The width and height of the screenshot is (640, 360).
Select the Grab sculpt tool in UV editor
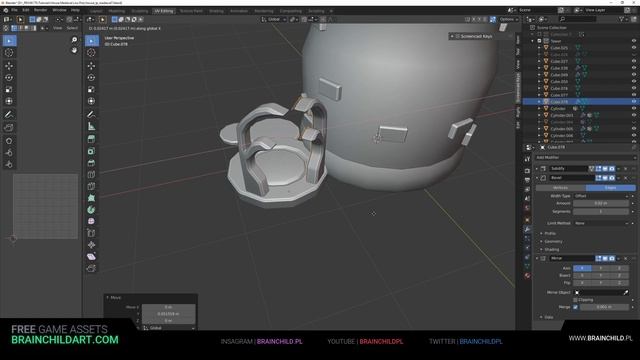[x=9, y=141]
